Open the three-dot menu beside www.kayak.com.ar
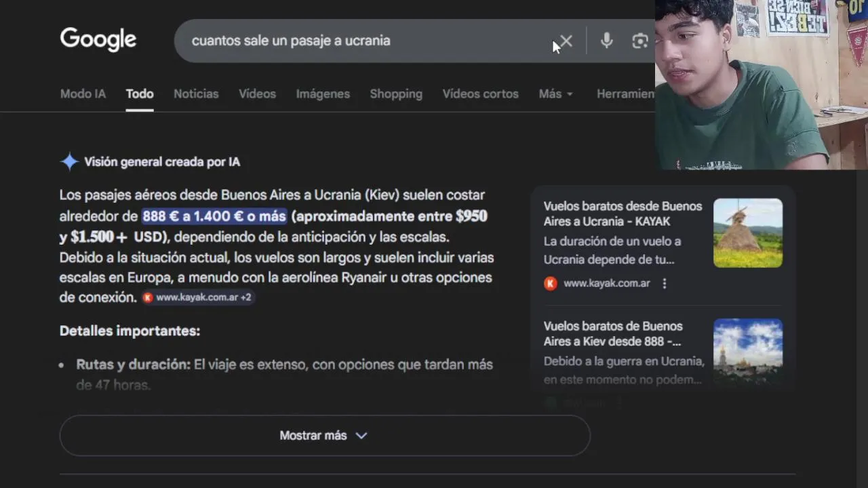Image resolution: width=868 pixels, height=488 pixels. [665, 283]
